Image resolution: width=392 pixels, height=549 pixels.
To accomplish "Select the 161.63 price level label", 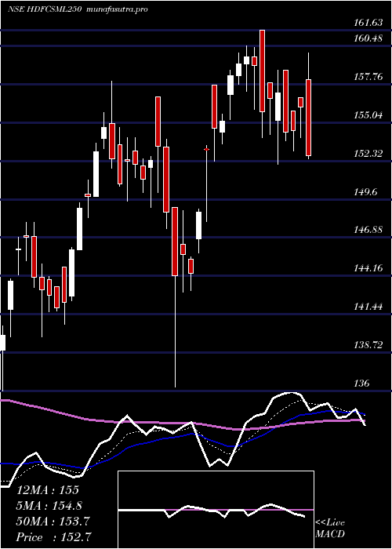I will (368, 23).
